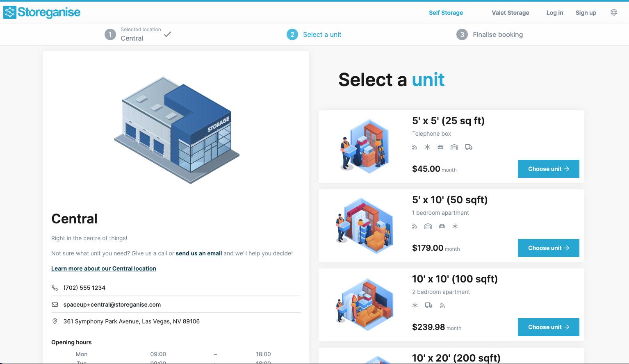This screenshot has height=364, width=629.
Task: Click step 3 Finalise booking
Action: click(490, 34)
